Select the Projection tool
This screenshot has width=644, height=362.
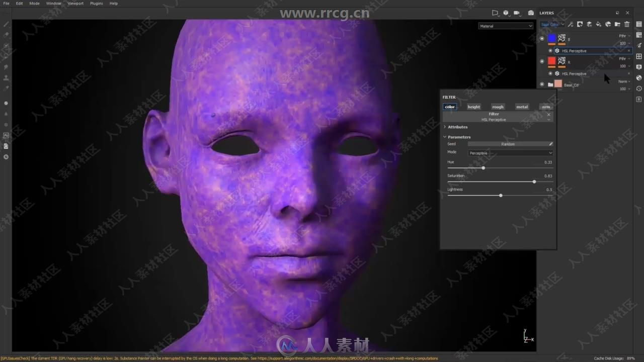click(x=6, y=46)
